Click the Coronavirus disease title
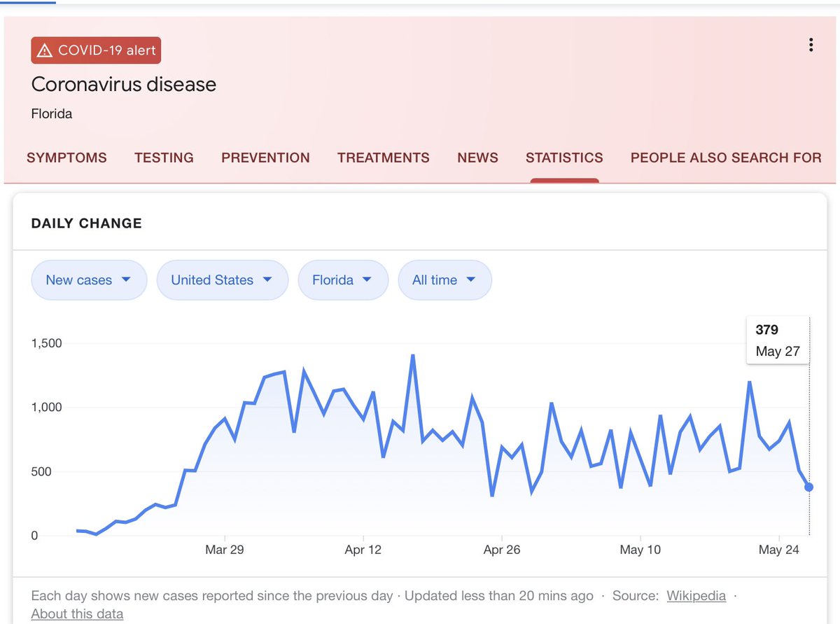 (124, 85)
